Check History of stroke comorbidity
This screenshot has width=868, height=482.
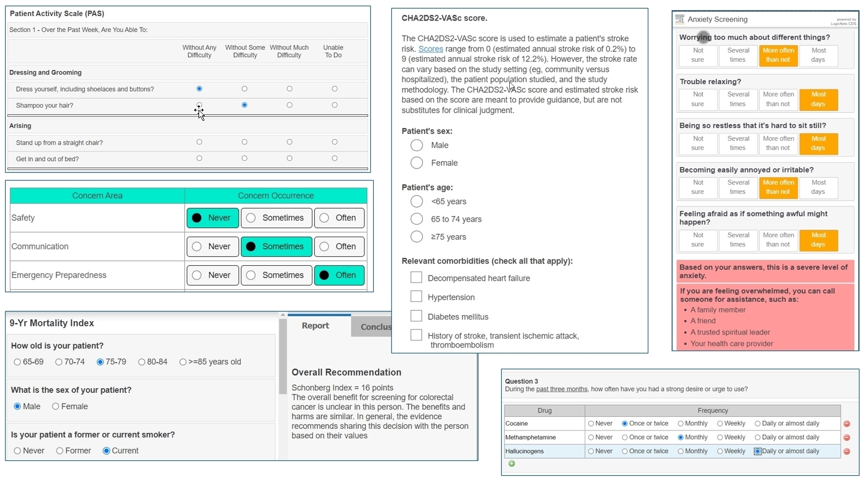coord(416,335)
